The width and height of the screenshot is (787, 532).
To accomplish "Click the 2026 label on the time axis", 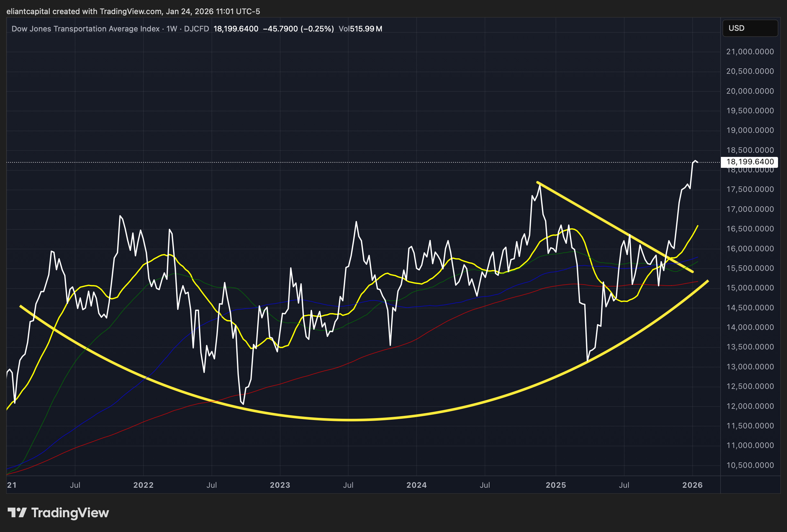I will (692, 485).
